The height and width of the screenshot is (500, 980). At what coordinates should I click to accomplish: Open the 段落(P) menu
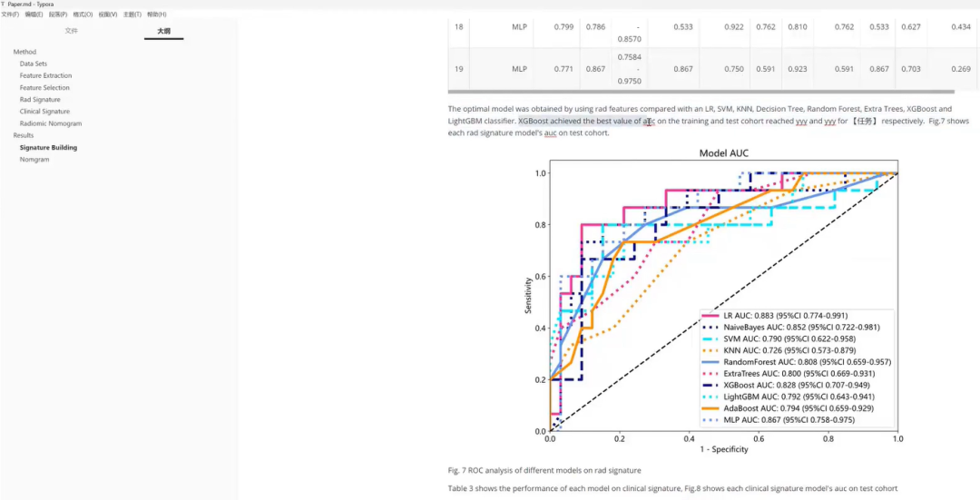[x=58, y=14]
